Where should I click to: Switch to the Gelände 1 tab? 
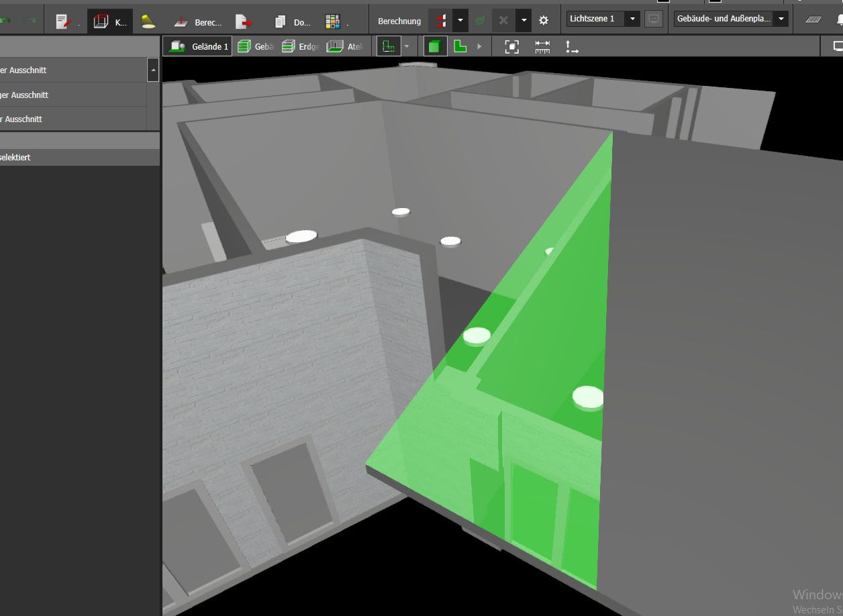click(199, 46)
